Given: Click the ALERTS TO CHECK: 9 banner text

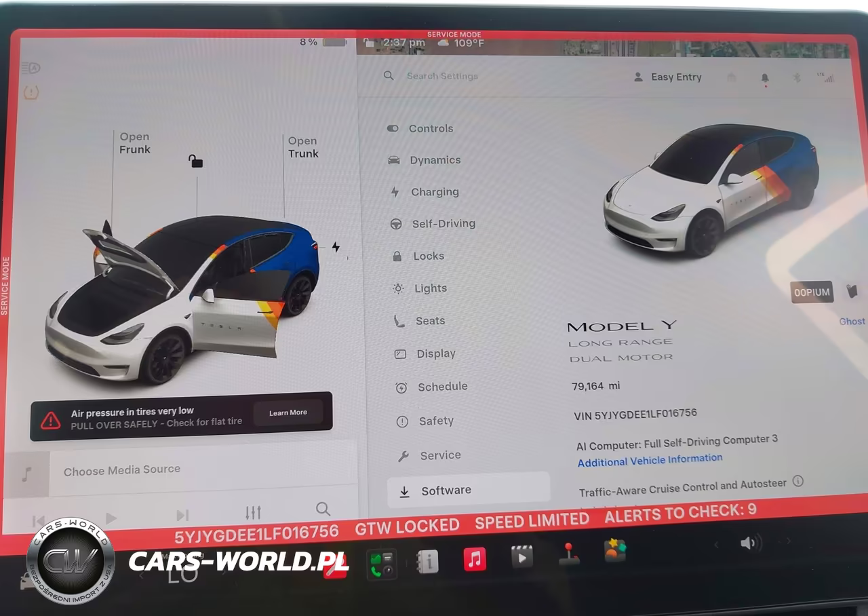Looking at the screenshot, I should 681,514.
